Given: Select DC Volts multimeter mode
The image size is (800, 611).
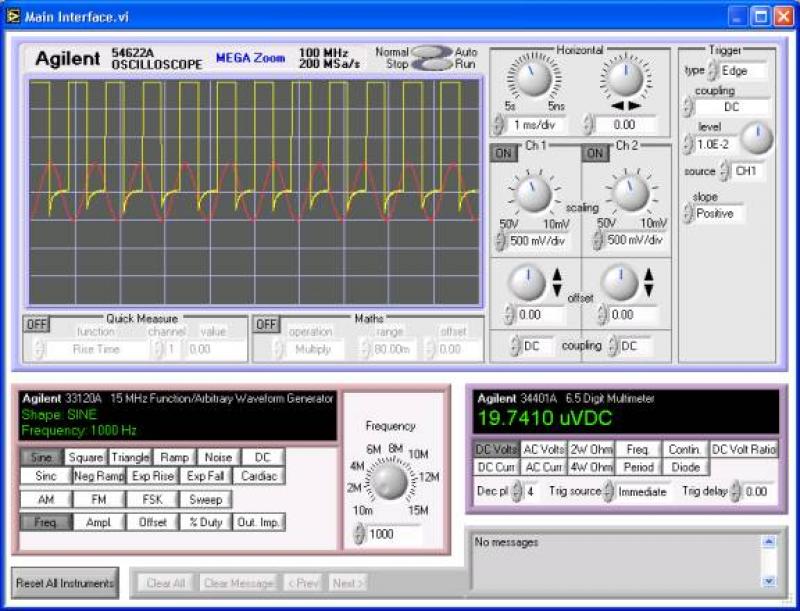Looking at the screenshot, I should click(496, 449).
